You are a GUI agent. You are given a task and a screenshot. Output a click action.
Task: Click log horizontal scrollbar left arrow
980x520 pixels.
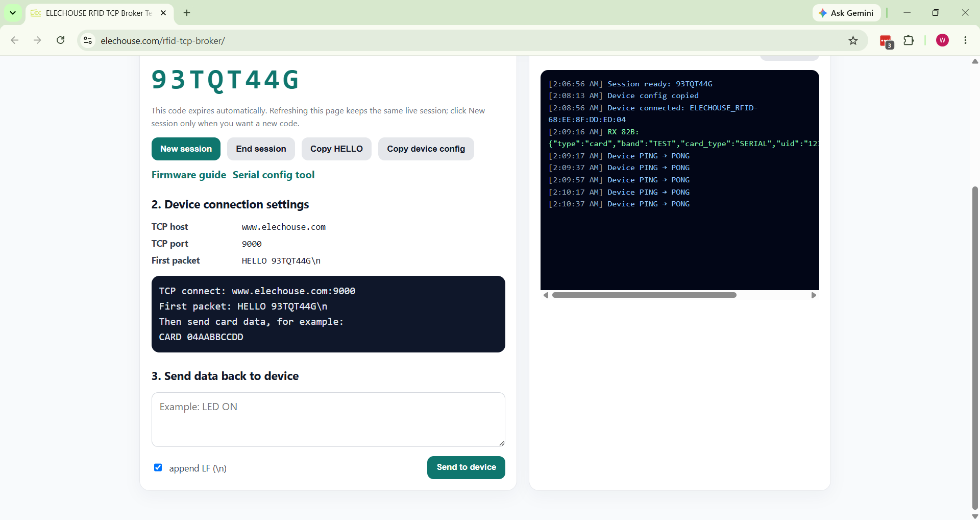(x=546, y=295)
